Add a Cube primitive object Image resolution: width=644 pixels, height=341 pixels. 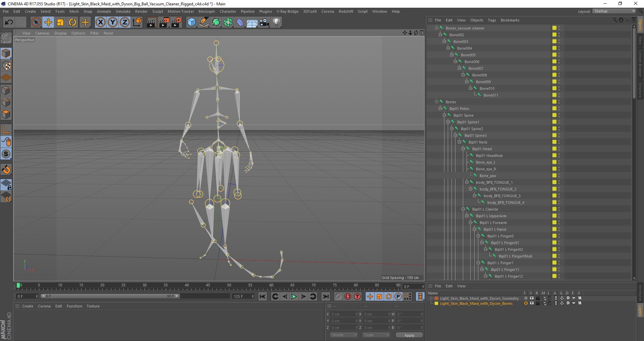click(x=192, y=22)
